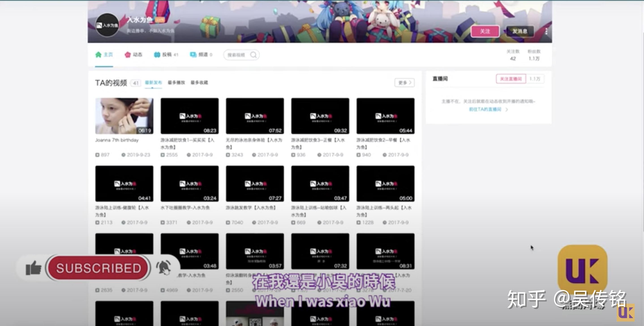Click the magnifier search icon
The width and height of the screenshot is (644, 326).
(x=253, y=55)
